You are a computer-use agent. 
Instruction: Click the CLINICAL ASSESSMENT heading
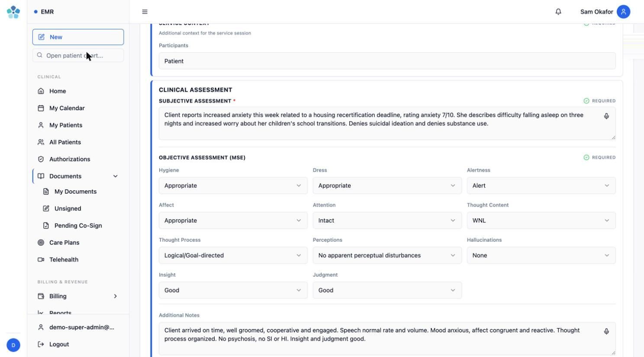click(x=196, y=90)
